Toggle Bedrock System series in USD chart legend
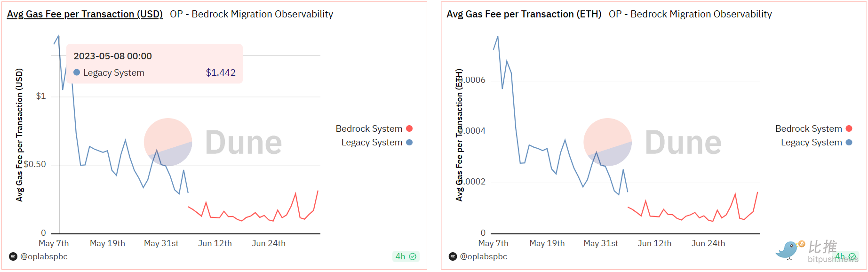868x272 pixels. (369, 128)
